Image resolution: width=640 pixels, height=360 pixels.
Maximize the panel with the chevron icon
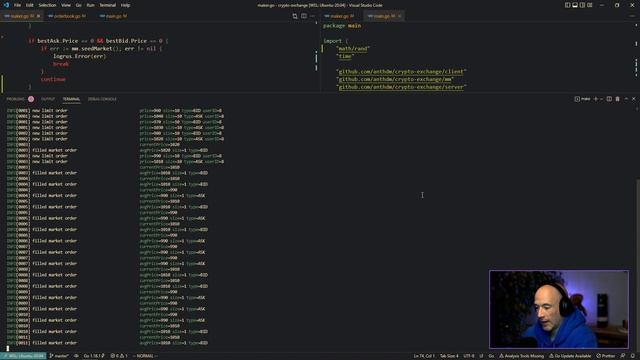(x=626, y=99)
